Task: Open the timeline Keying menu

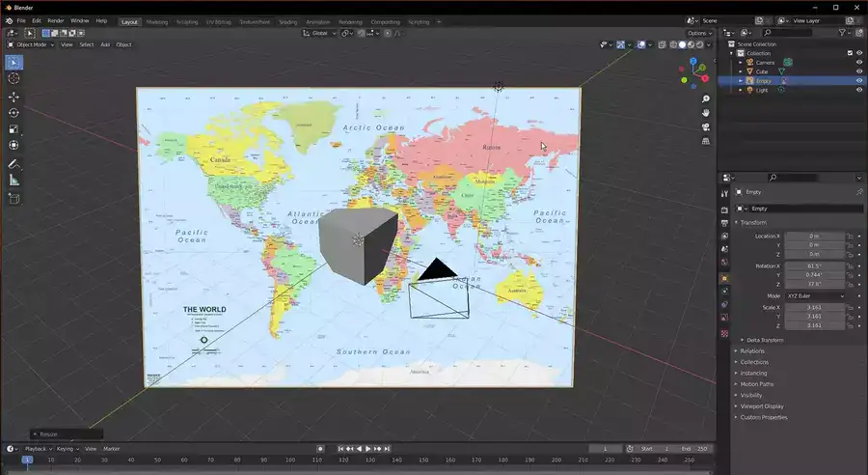Action: coord(67,449)
